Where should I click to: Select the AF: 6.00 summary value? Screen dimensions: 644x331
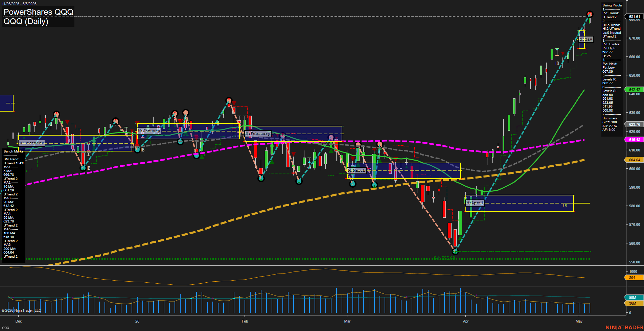[609, 130]
